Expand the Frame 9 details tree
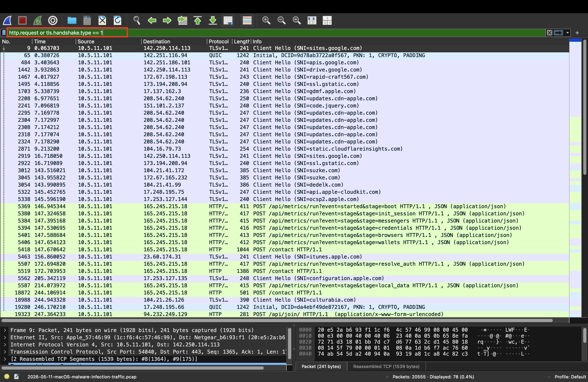The width and height of the screenshot is (588, 382). [x=5, y=330]
